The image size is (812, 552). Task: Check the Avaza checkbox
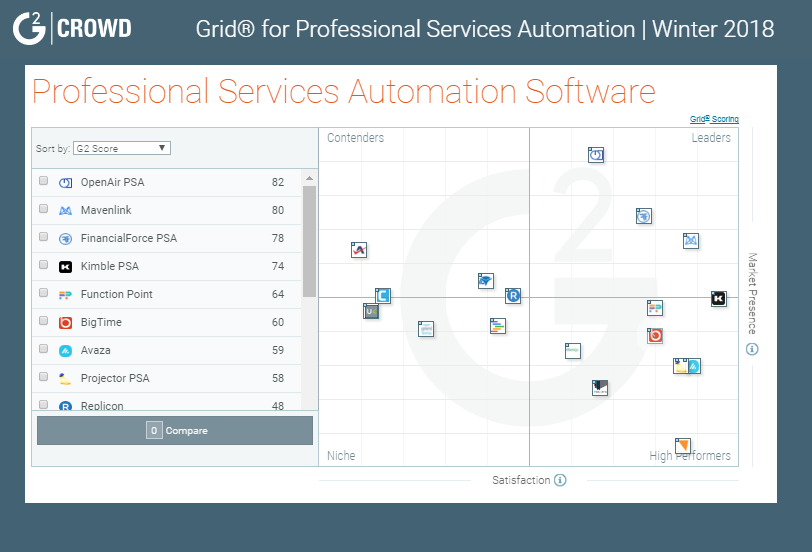(x=44, y=348)
